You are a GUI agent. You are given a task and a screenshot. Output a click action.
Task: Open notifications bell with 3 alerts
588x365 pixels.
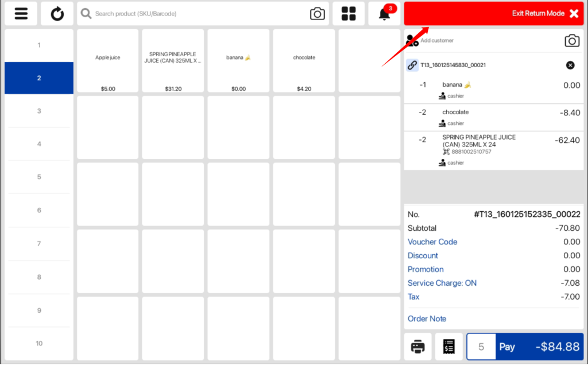384,14
